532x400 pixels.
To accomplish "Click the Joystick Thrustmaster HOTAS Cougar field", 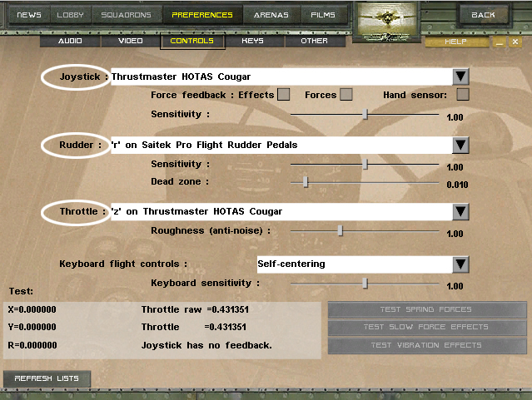I will [x=281, y=77].
